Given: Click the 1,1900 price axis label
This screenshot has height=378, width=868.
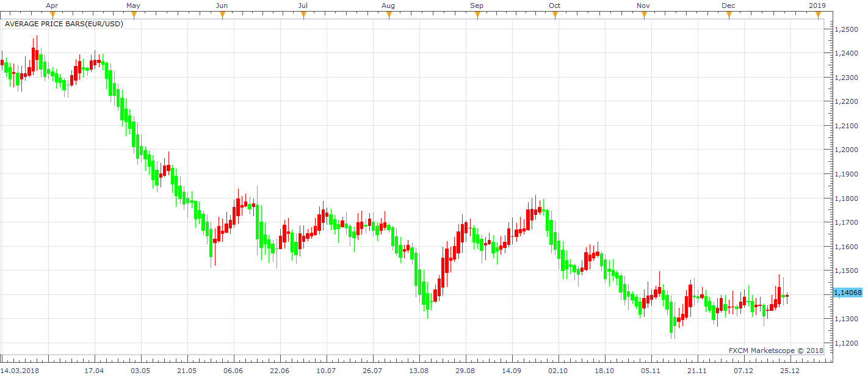Looking at the screenshot, I should [x=846, y=175].
